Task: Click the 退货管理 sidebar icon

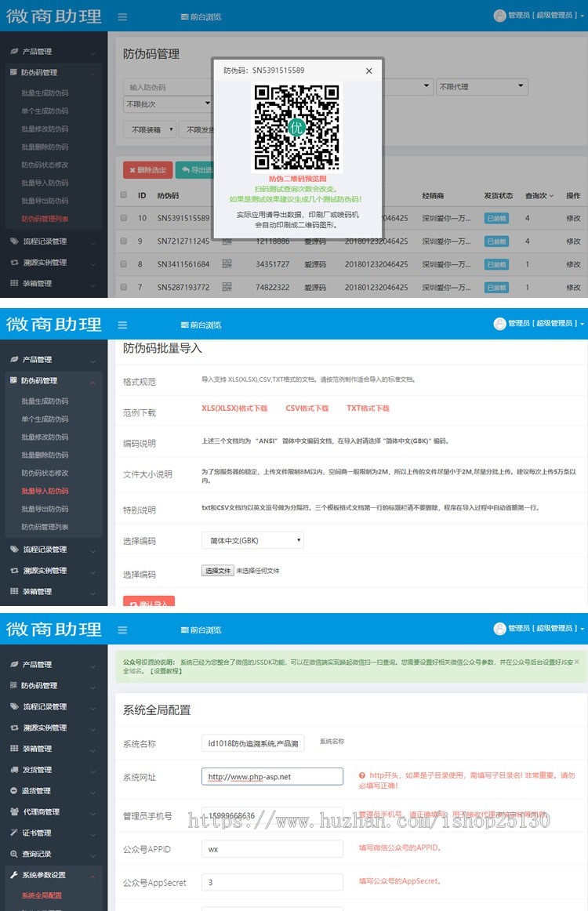Action: tap(14, 791)
